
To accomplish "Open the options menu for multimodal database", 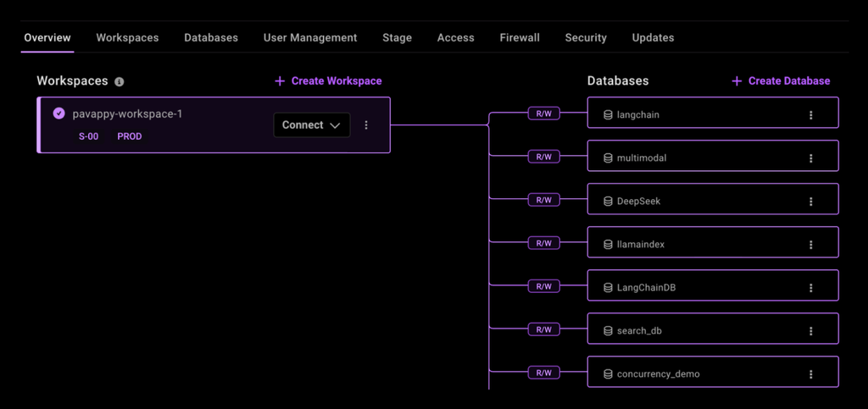I will pos(811,158).
